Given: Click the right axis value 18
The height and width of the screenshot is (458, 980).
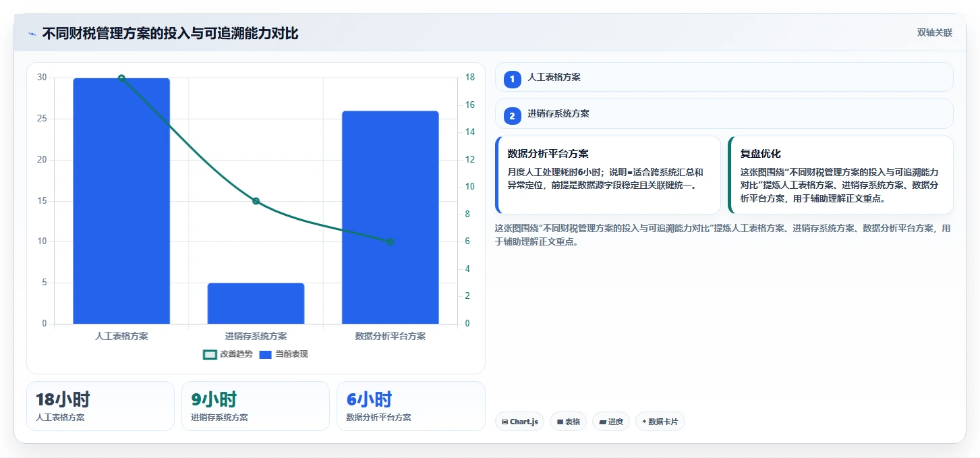Looking at the screenshot, I should pyautogui.click(x=470, y=78).
